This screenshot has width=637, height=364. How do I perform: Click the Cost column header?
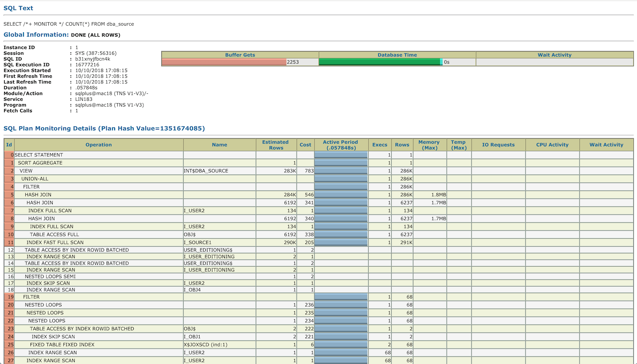coord(305,145)
